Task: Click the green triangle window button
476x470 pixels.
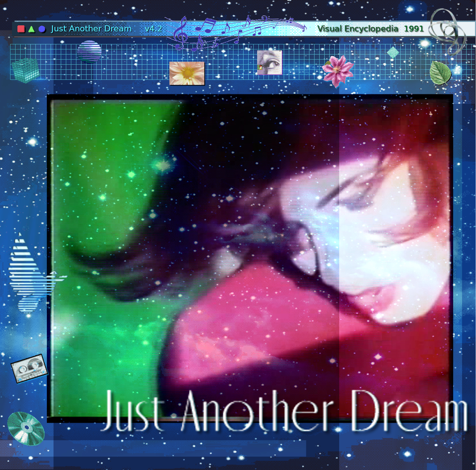Action: 31,29
